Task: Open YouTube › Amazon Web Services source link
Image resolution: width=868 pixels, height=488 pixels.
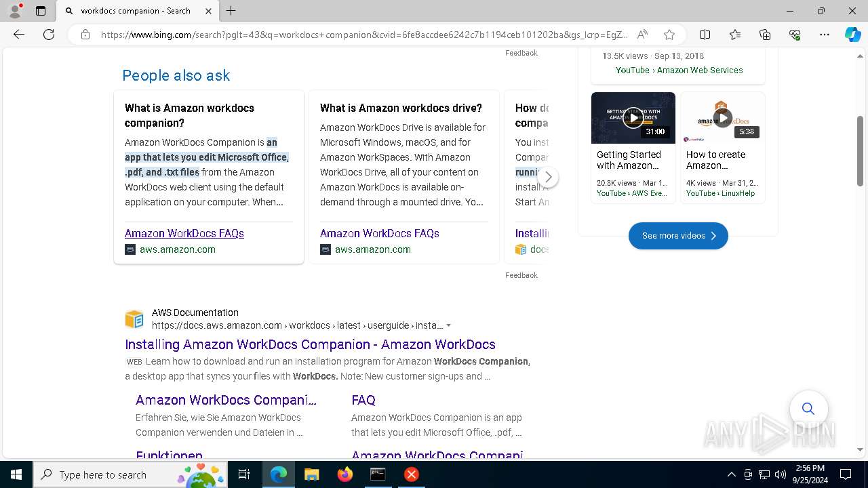Action: click(679, 70)
